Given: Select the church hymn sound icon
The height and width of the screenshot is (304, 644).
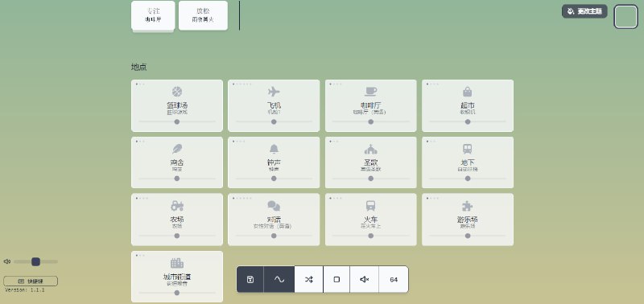Looking at the screenshot, I should tap(371, 149).
